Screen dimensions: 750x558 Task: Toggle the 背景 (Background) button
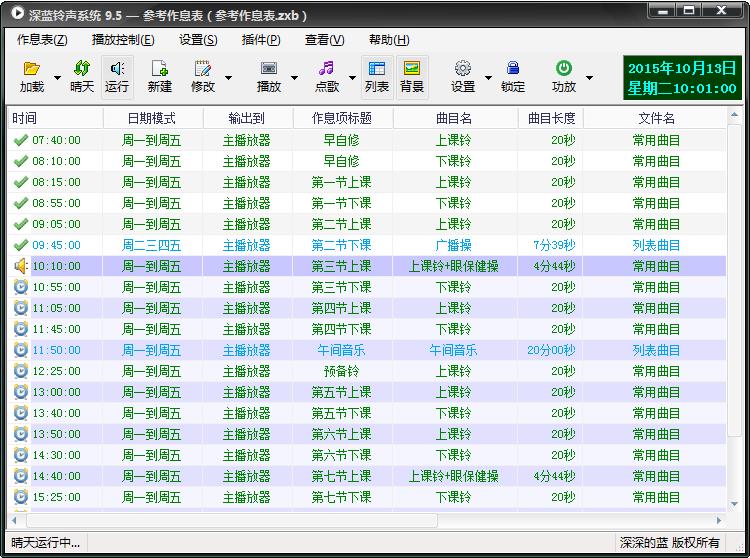tap(412, 77)
